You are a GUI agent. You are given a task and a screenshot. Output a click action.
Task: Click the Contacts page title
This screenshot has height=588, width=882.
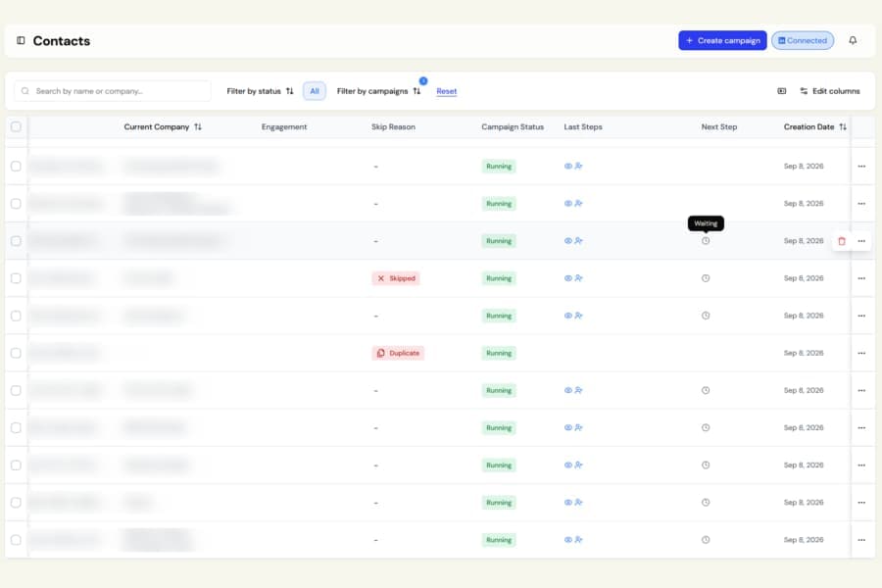click(x=62, y=41)
